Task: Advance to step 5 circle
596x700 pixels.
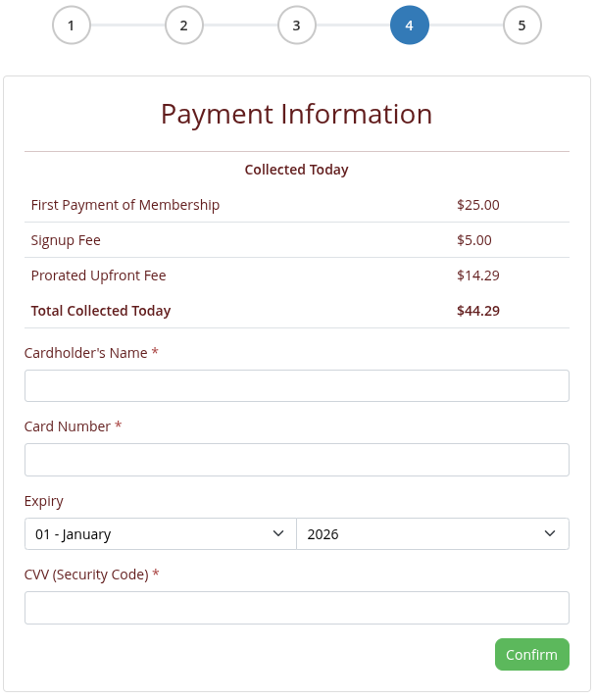Action: coord(522,25)
